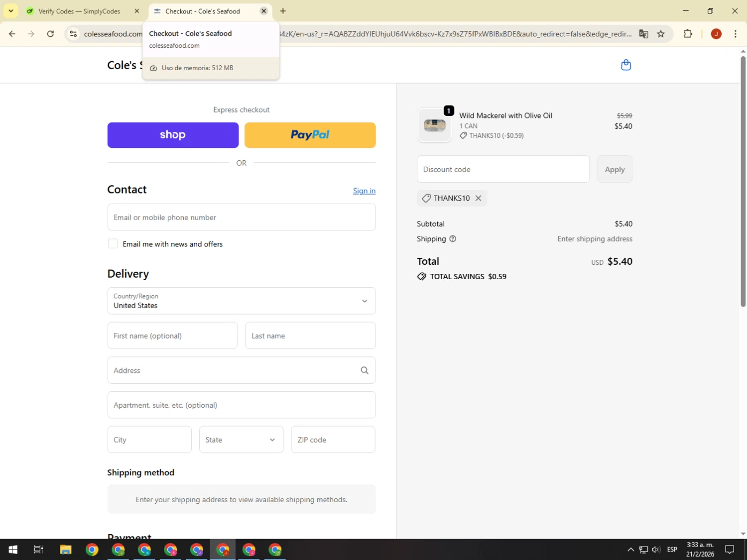Click the Wild Mackerel product thumbnail

coord(434,125)
